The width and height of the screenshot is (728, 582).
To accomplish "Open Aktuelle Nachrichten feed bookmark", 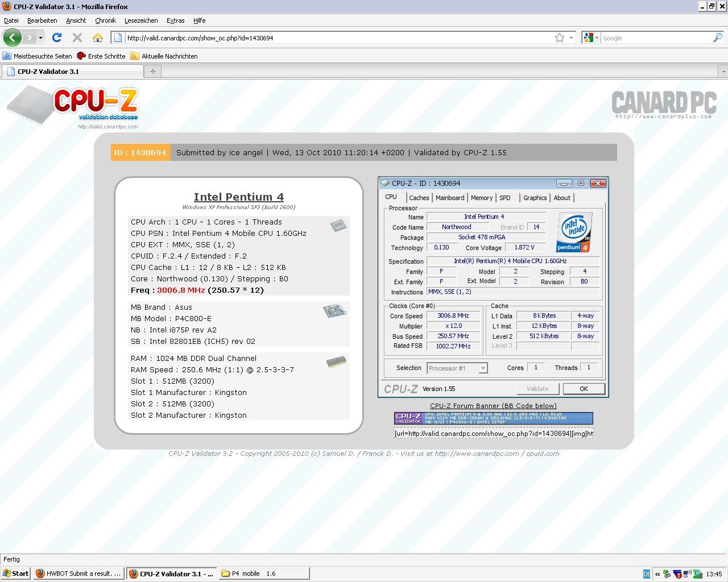I will pyautogui.click(x=164, y=56).
